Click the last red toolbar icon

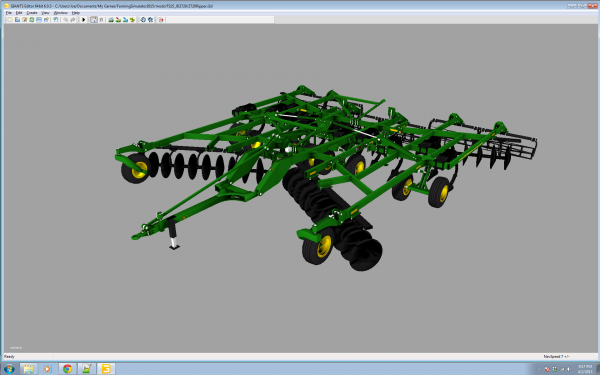click(161, 20)
